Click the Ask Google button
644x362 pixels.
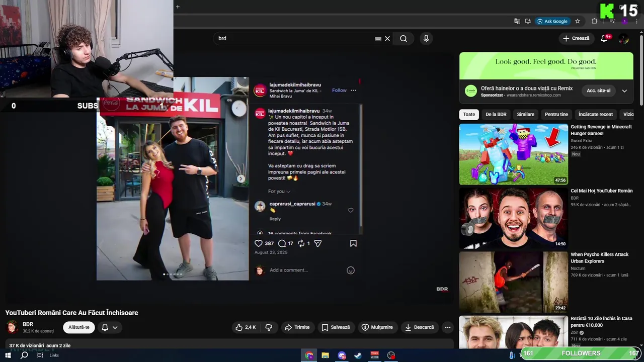click(552, 21)
